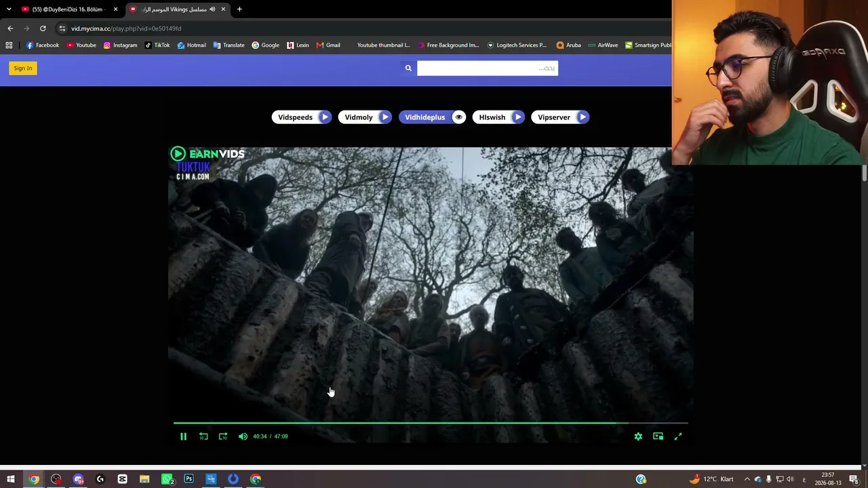Open the Windows notification center
Screen dimensions: 868x488
(854, 479)
